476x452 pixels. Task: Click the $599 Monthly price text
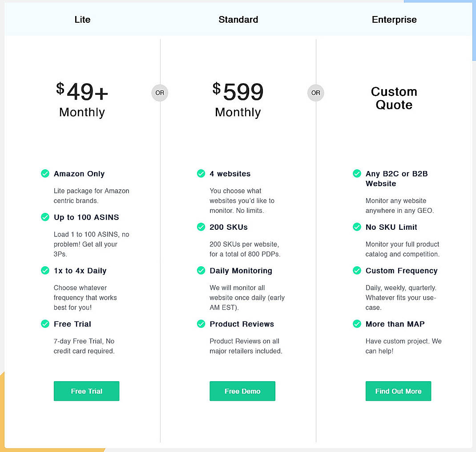238,99
